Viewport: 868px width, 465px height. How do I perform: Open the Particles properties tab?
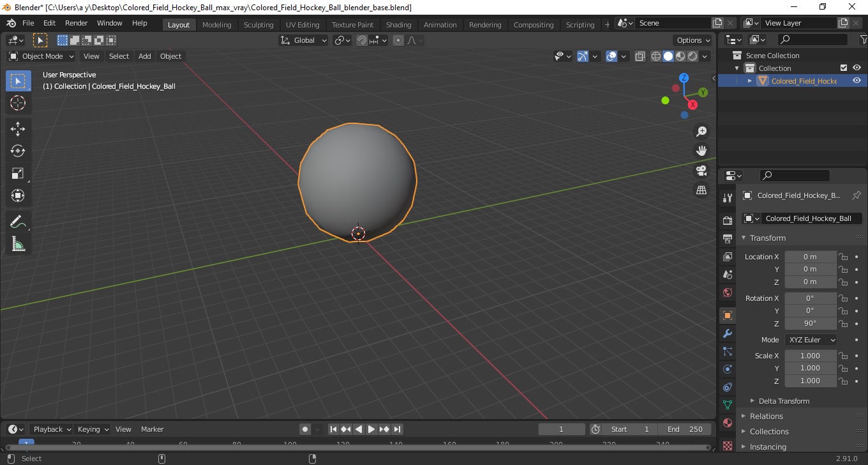coord(727,351)
